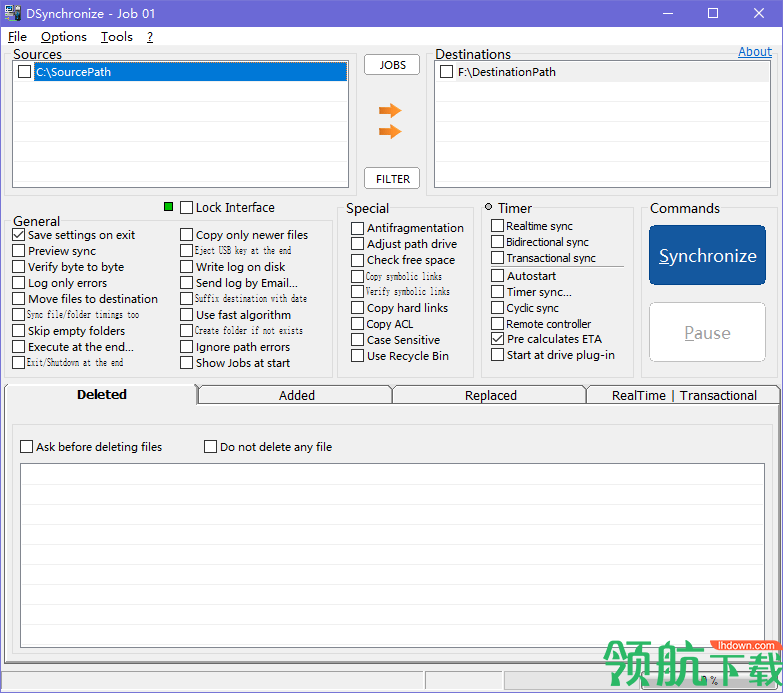The height and width of the screenshot is (693, 783).
Task: Toggle Exit/Shutdown at the end
Action: click(18, 362)
